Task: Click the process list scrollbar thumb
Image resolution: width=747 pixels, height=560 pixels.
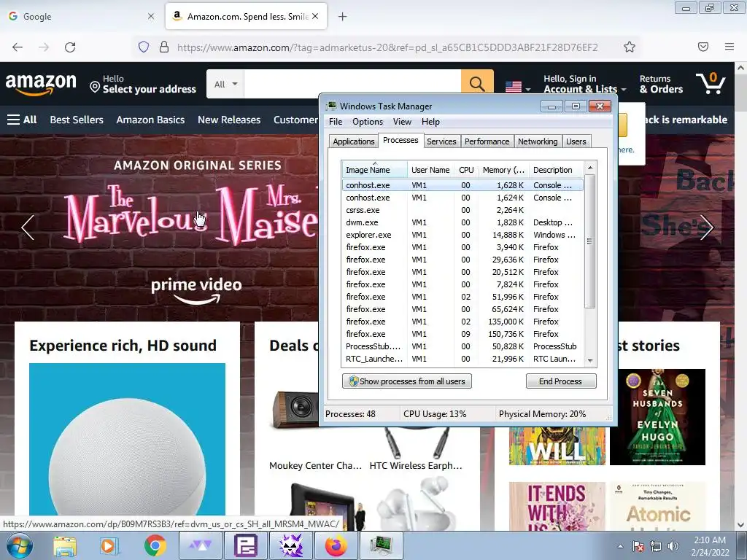Action: point(589,241)
